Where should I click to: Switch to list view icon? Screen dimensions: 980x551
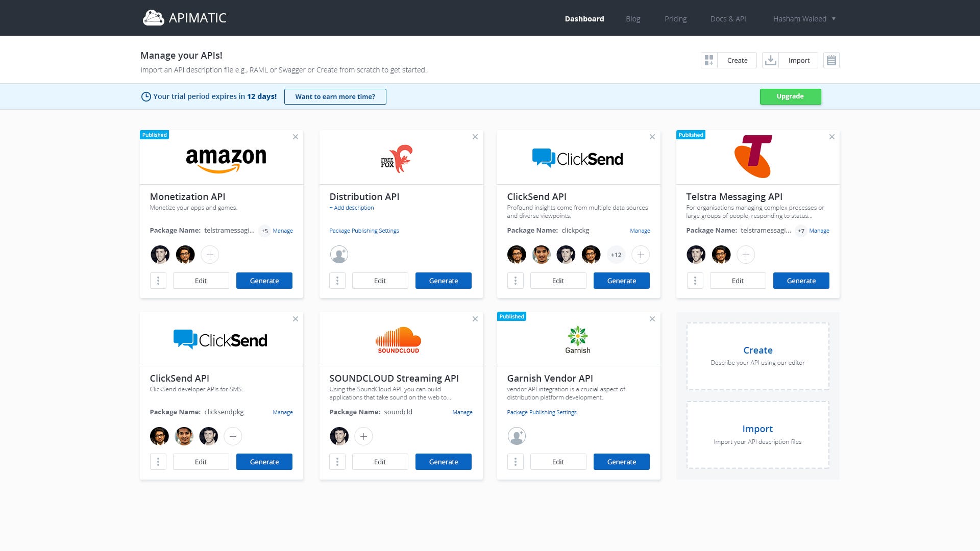pos(831,60)
